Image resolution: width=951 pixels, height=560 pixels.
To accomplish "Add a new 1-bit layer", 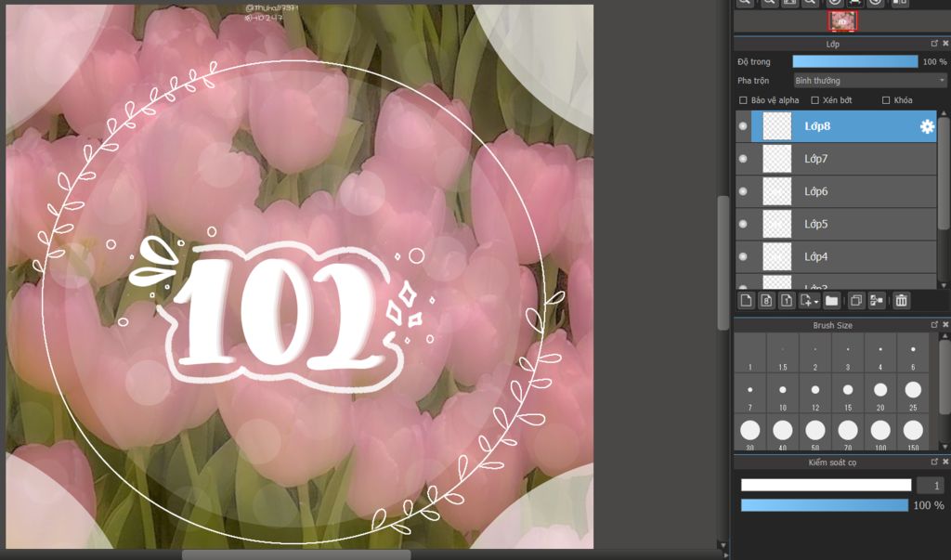I will tap(786, 301).
